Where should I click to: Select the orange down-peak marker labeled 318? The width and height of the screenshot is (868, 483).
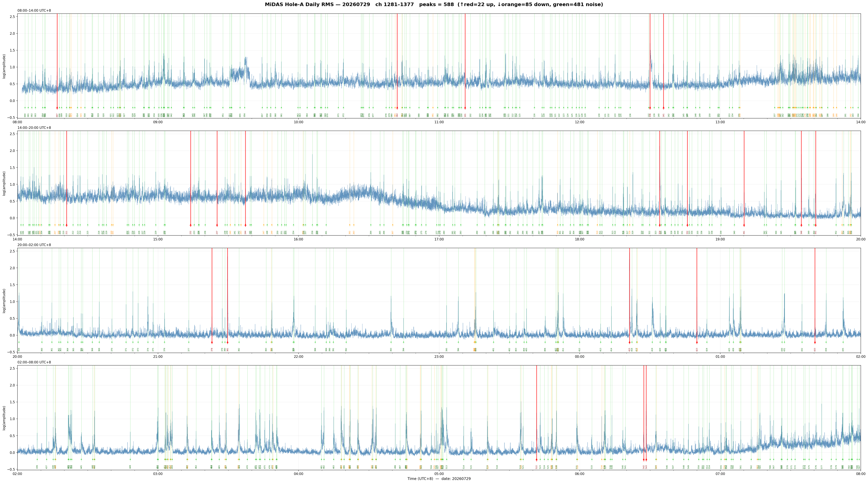(629, 225)
